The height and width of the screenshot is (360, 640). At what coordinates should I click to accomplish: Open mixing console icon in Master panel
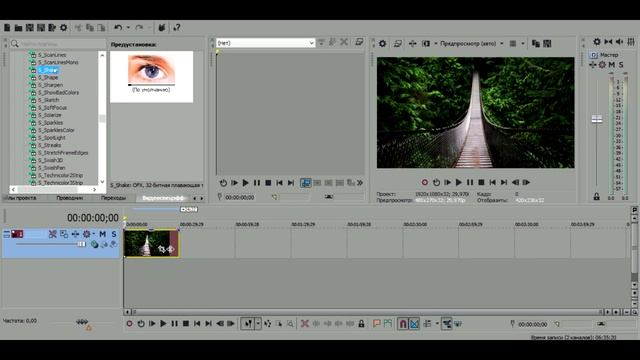point(631,42)
